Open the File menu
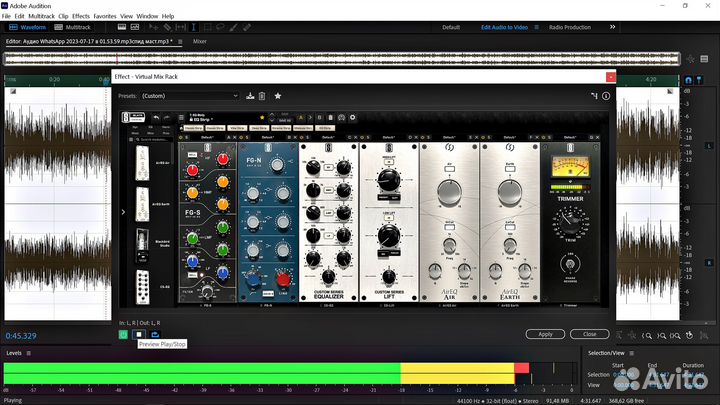The image size is (720, 405). click(x=6, y=16)
